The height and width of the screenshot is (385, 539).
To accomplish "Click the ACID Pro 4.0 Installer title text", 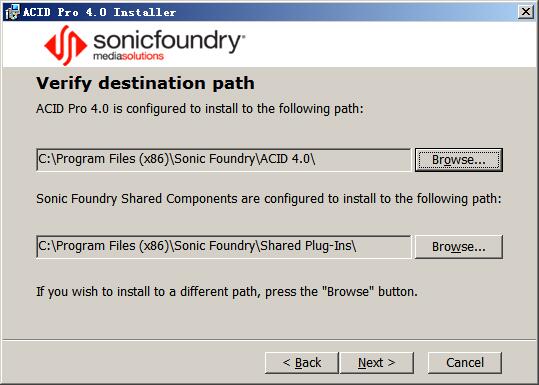I will (x=100, y=12).
